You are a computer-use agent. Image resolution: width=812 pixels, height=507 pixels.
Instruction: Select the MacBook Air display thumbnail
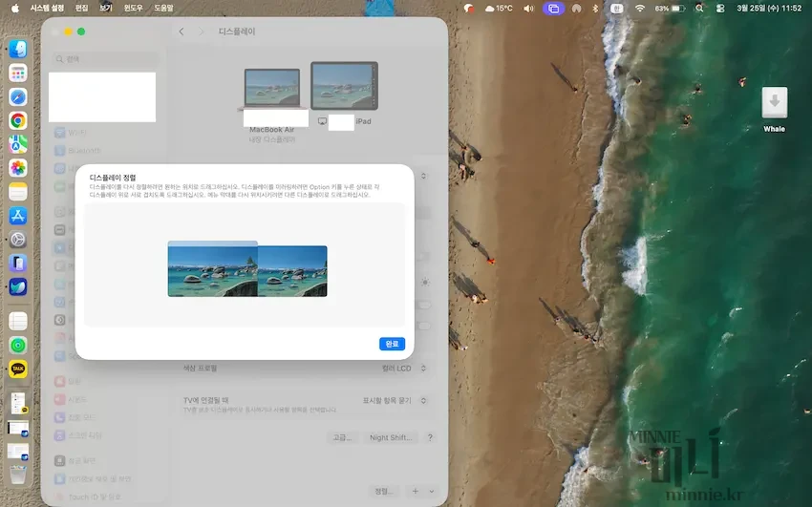point(272,89)
